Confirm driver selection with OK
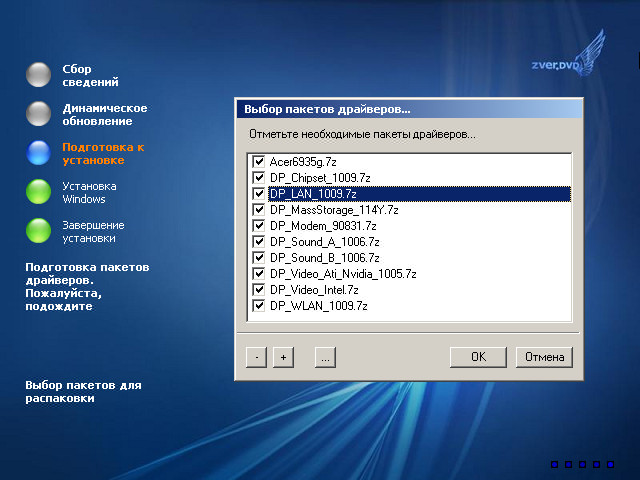 tap(478, 357)
